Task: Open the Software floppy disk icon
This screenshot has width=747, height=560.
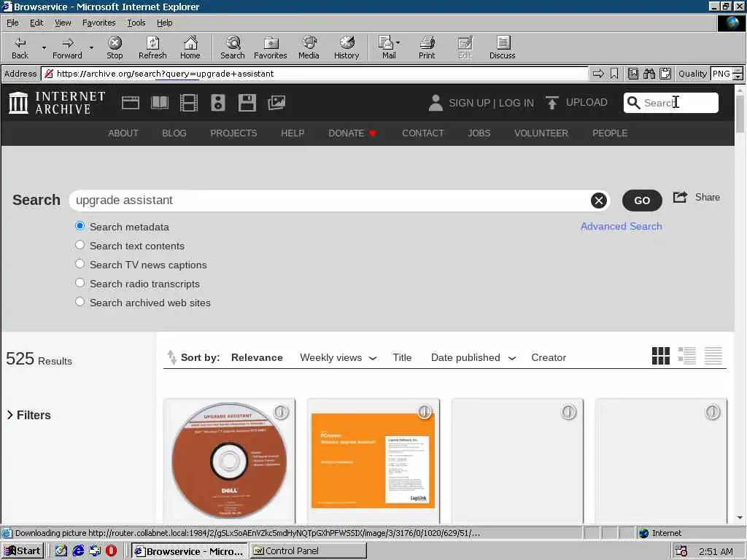Action: coord(247,103)
